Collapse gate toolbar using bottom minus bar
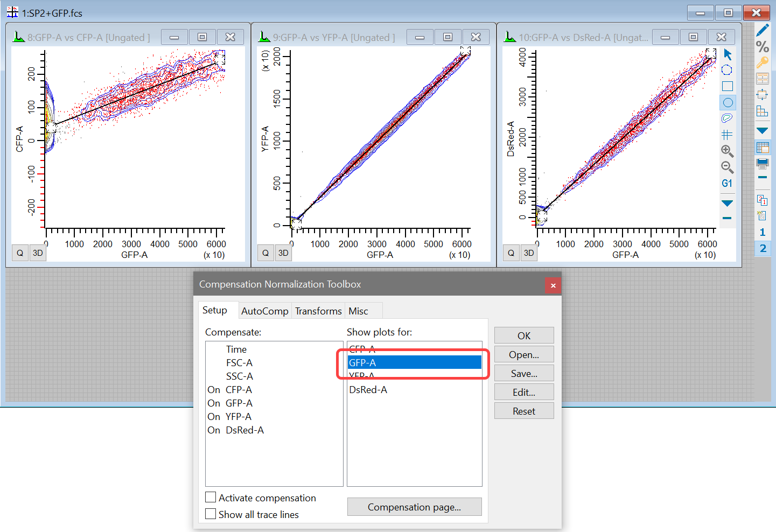 click(728, 218)
